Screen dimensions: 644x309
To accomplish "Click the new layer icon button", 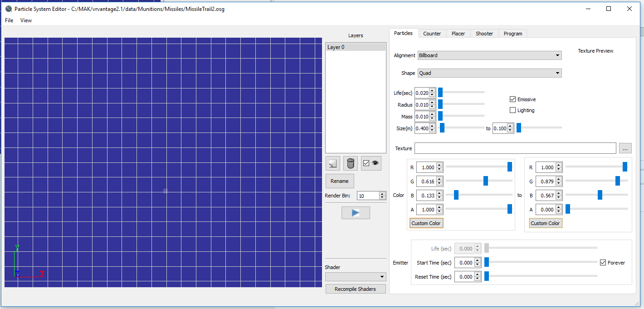I will (x=332, y=163).
